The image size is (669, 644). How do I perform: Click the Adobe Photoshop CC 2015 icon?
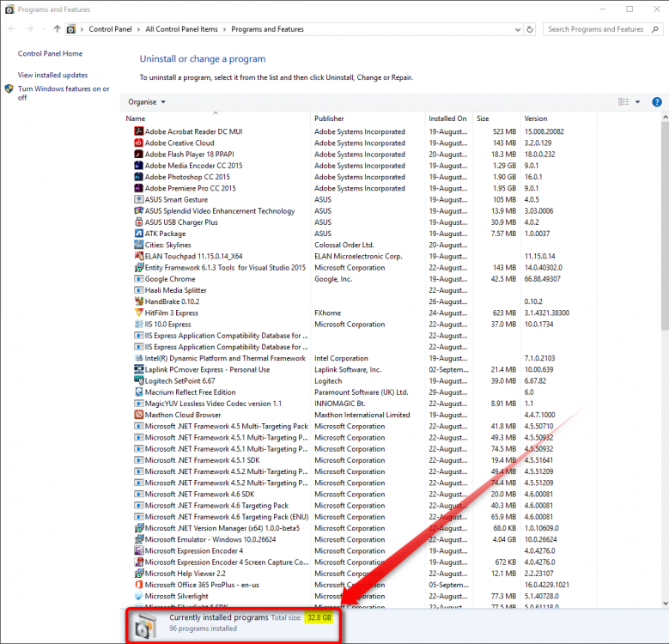(x=138, y=177)
